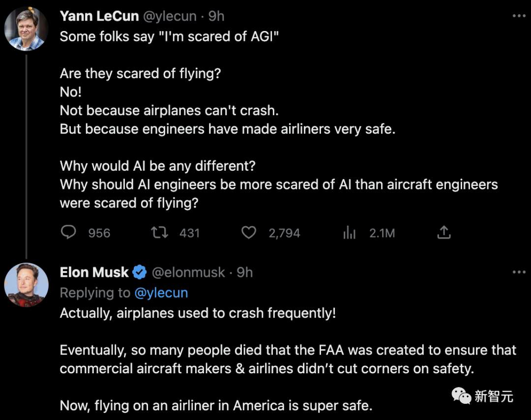The height and width of the screenshot is (420, 531).
Task: Open Yann LeCun's profile picture
Action: pos(26,30)
